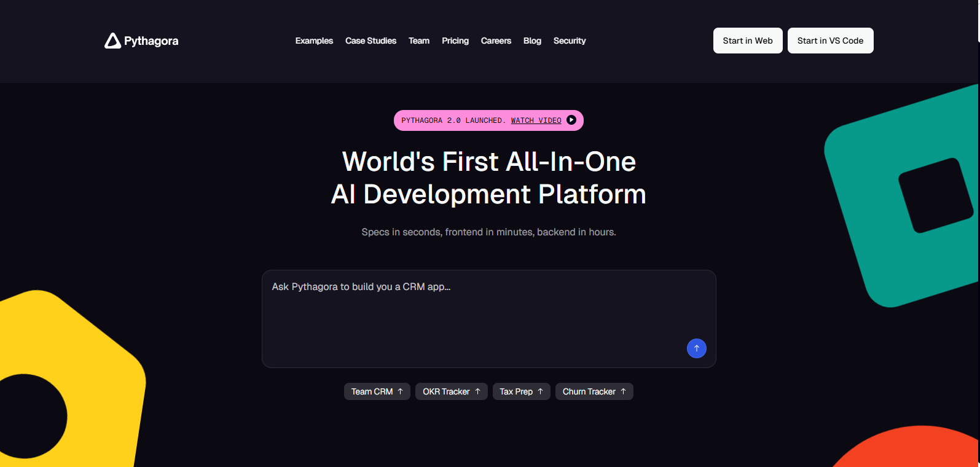This screenshot has width=980, height=467.
Task: Open the Blog link
Action: pyautogui.click(x=532, y=41)
